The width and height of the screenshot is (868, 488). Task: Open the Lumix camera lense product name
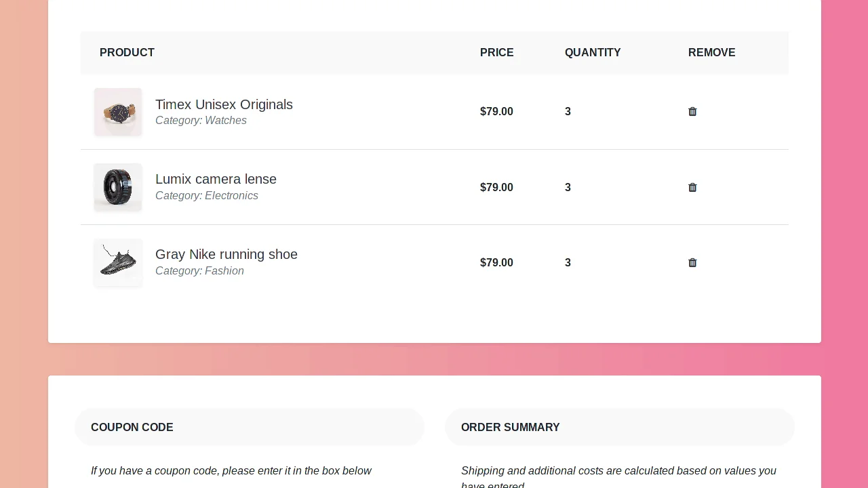[216, 179]
